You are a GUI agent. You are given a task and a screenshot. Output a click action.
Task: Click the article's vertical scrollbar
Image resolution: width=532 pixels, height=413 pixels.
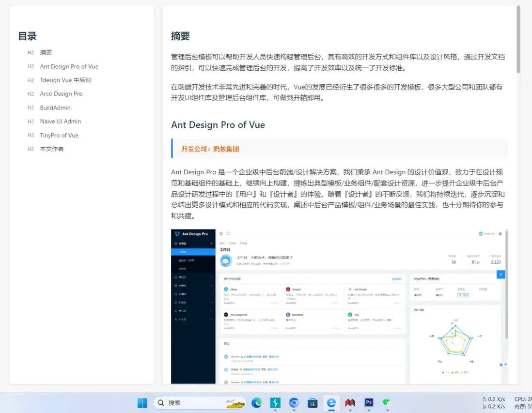click(x=518, y=39)
